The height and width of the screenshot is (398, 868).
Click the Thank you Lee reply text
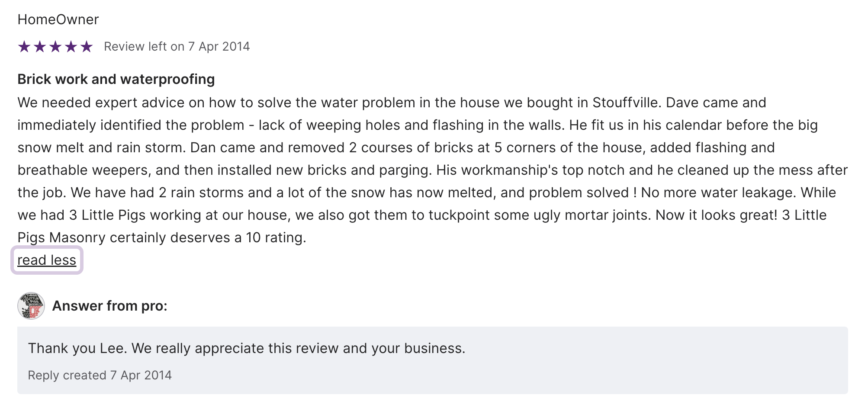[x=247, y=348]
